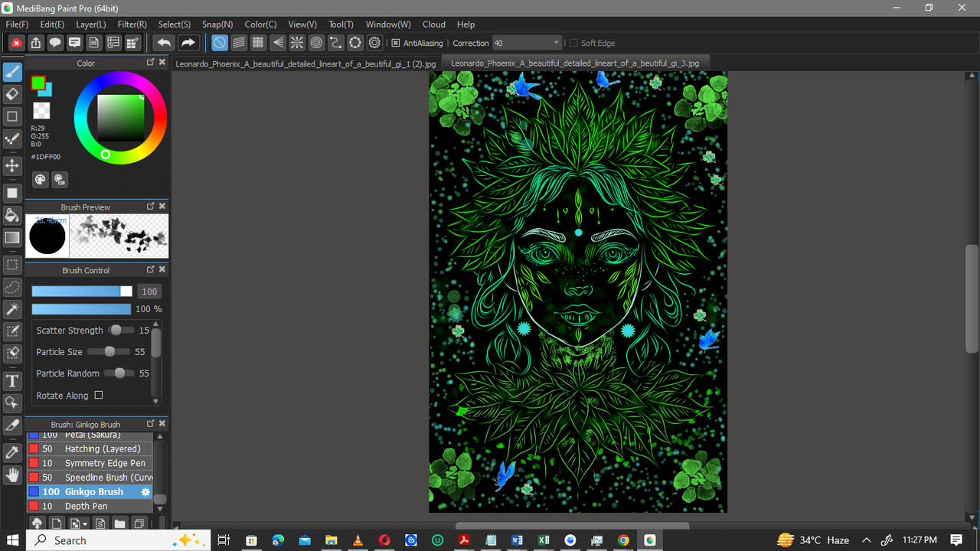Pop out the Brush Preview panel
This screenshot has width=980, height=551.
tap(151, 207)
